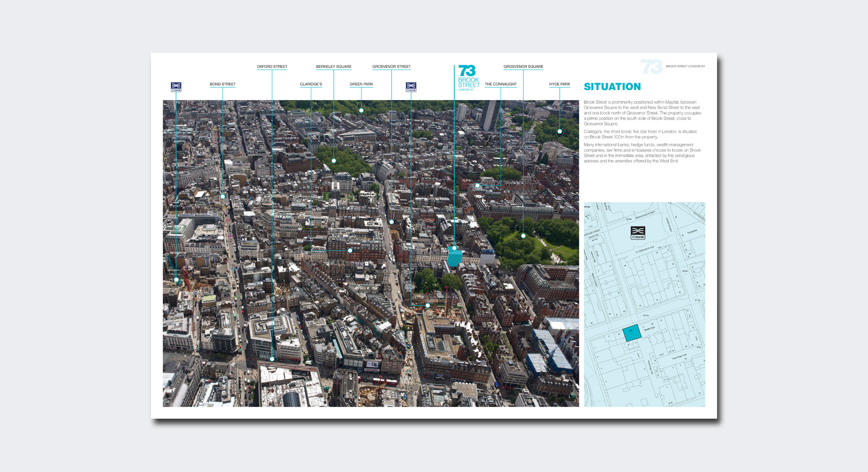Click the faded 73 logo in page header

[651, 67]
